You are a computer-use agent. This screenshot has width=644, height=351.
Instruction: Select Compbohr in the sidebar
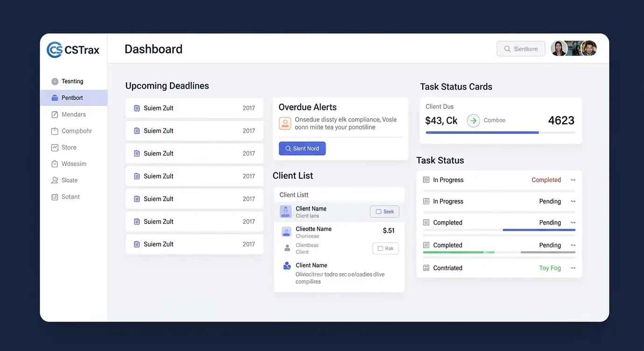(x=77, y=131)
